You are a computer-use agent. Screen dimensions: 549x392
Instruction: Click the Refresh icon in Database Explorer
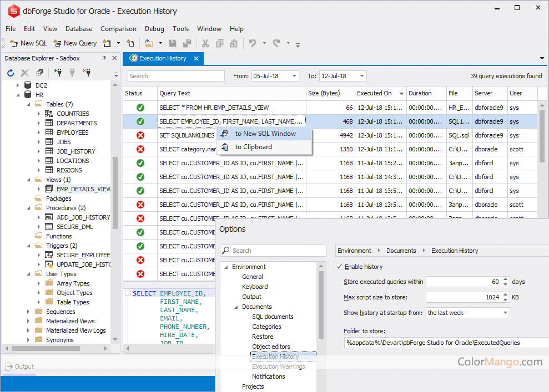(x=10, y=73)
